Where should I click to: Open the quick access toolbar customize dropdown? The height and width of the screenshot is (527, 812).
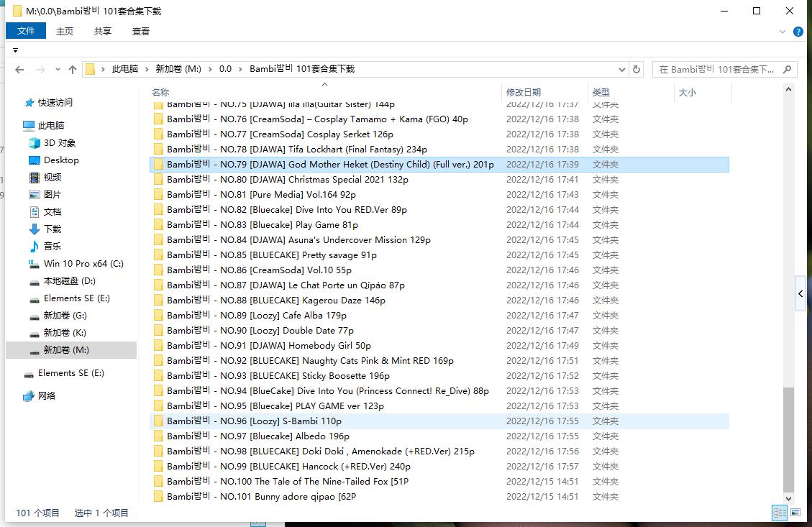(16, 50)
